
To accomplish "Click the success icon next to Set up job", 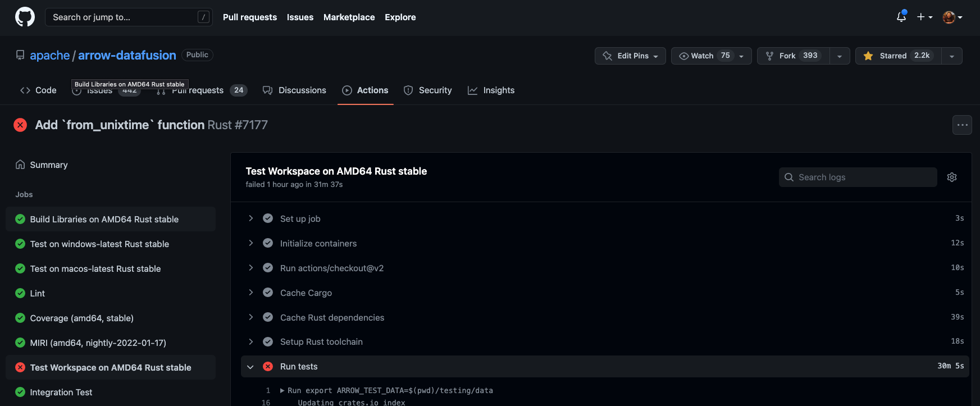I will 268,218.
